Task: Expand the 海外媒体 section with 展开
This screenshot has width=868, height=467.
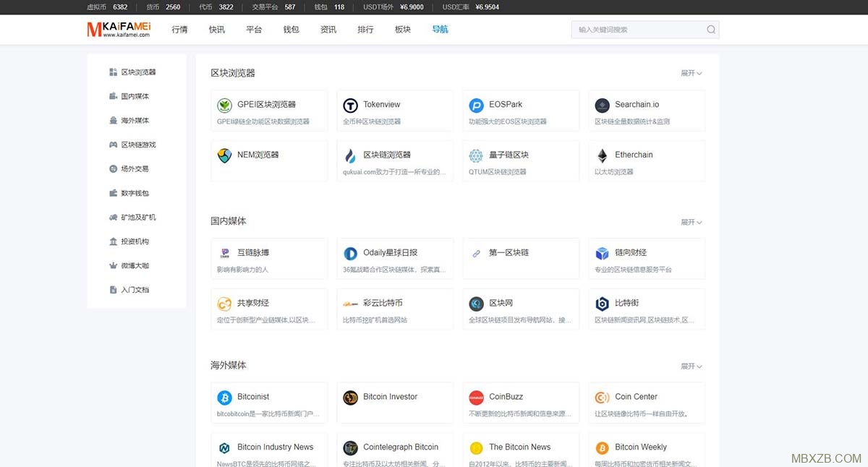Action: pos(692,367)
